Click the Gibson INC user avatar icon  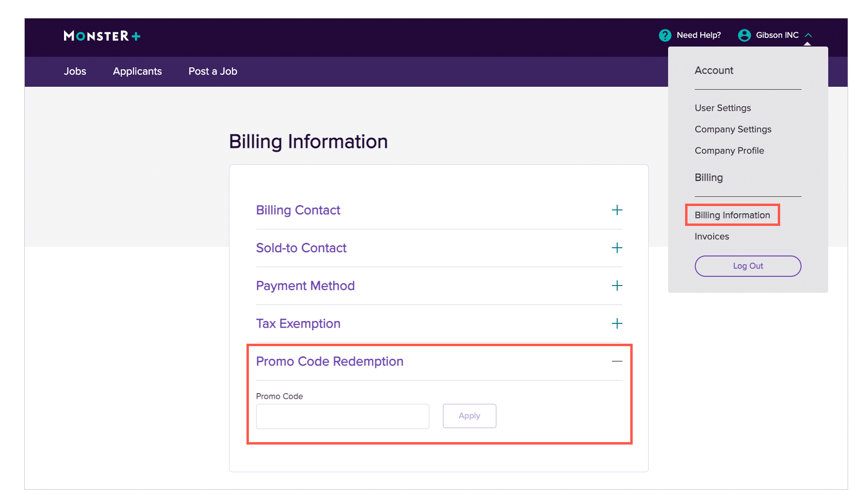(x=744, y=35)
